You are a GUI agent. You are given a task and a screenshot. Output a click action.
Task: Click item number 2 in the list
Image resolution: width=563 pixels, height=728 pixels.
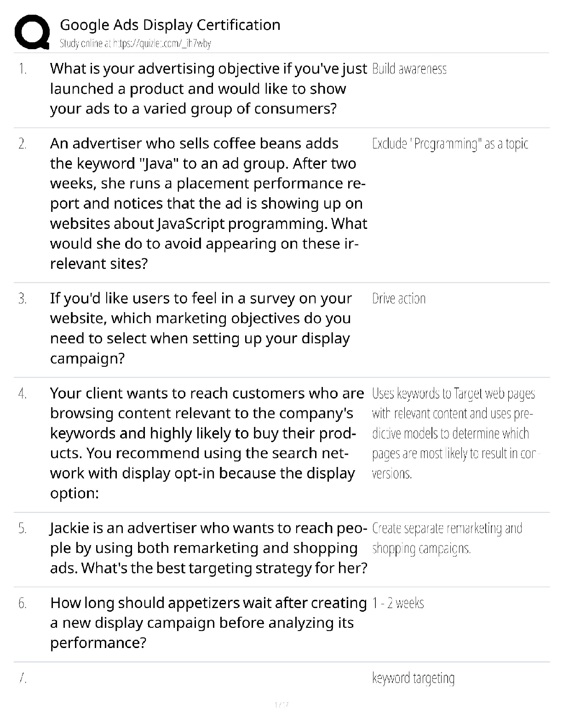[22, 144]
